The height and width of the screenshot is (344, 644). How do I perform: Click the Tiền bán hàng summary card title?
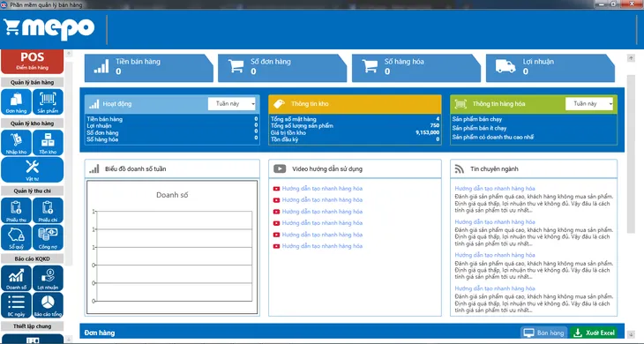coord(138,62)
